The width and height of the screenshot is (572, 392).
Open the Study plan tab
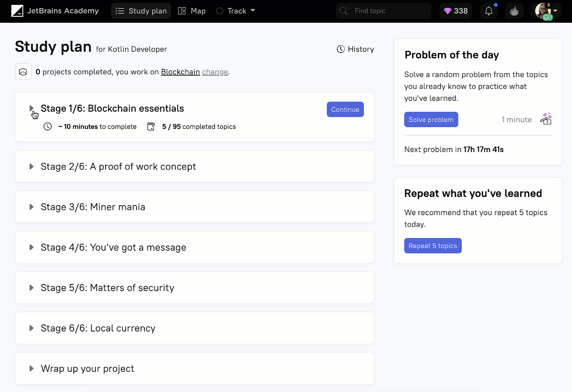click(141, 11)
